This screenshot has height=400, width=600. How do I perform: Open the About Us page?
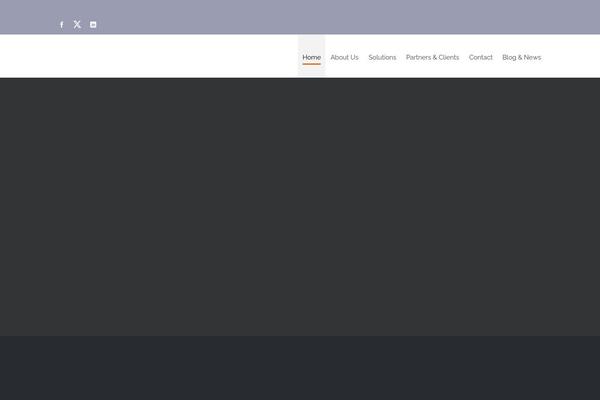tap(344, 57)
